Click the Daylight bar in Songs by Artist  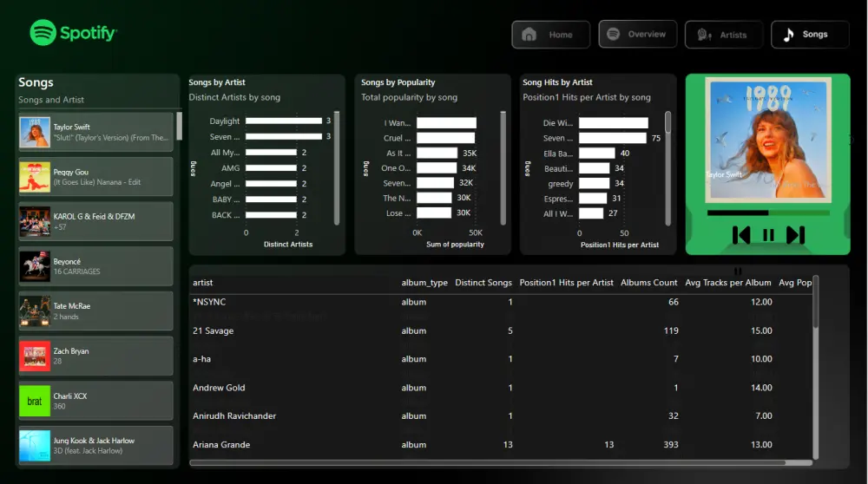tap(284, 121)
